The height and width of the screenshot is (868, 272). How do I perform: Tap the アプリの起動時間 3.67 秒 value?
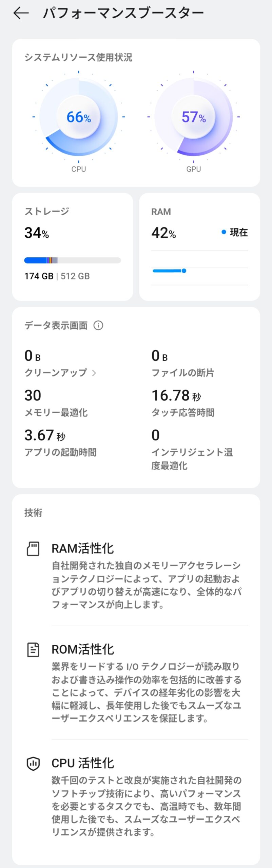[x=44, y=435]
